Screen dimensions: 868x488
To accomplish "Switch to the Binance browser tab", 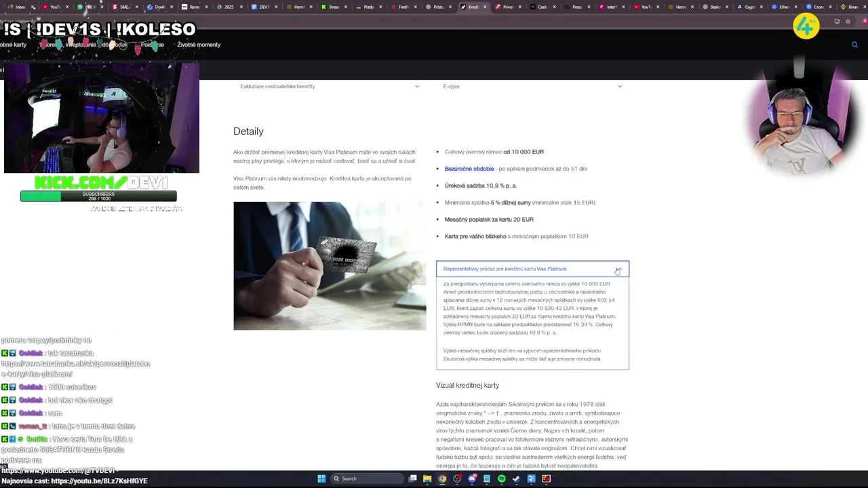I will (x=852, y=7).
